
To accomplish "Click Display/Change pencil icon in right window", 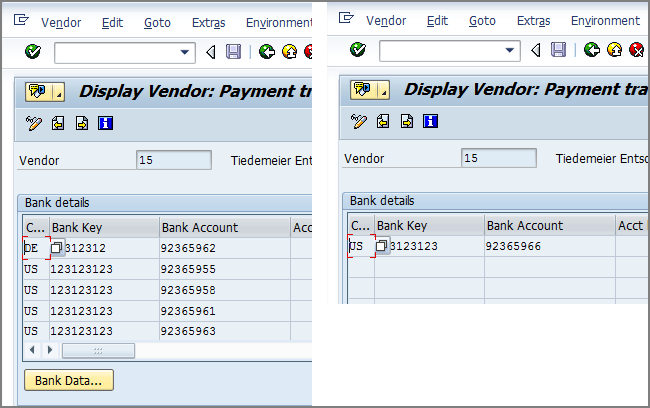I will 359,121.
